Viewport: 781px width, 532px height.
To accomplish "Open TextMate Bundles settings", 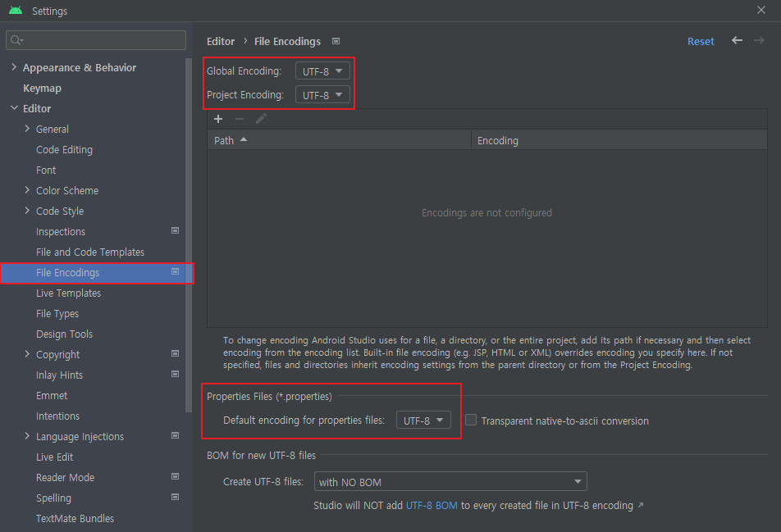I will click(x=75, y=519).
